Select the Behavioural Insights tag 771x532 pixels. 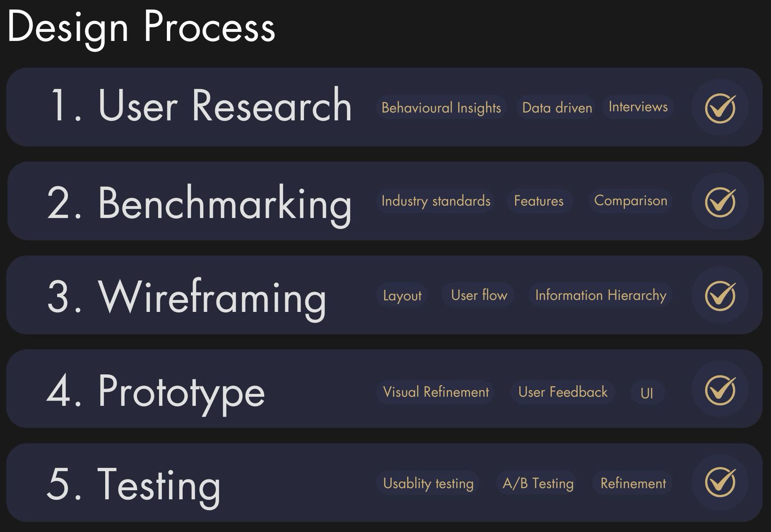441,108
